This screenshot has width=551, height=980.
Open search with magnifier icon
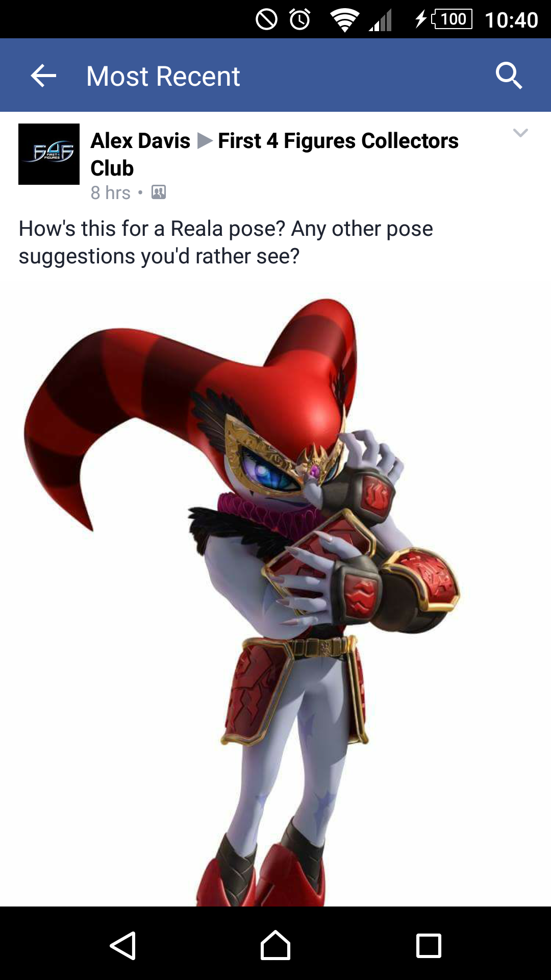tap(509, 76)
